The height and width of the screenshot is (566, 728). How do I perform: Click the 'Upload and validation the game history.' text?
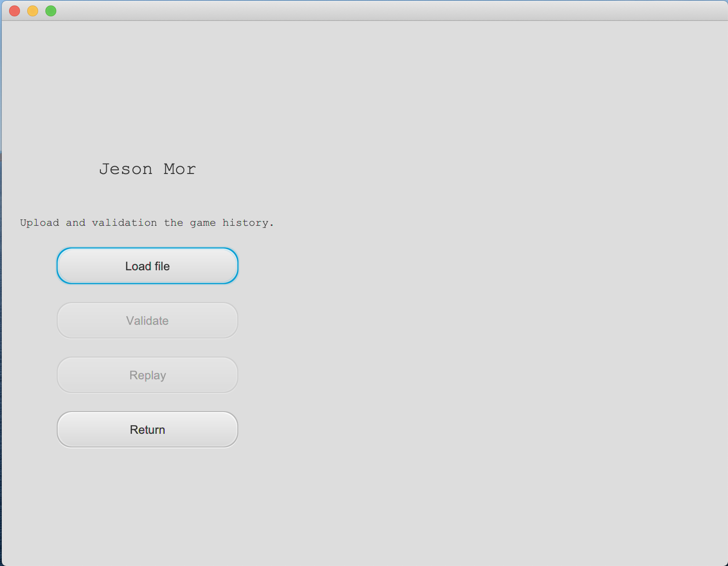[x=147, y=223]
